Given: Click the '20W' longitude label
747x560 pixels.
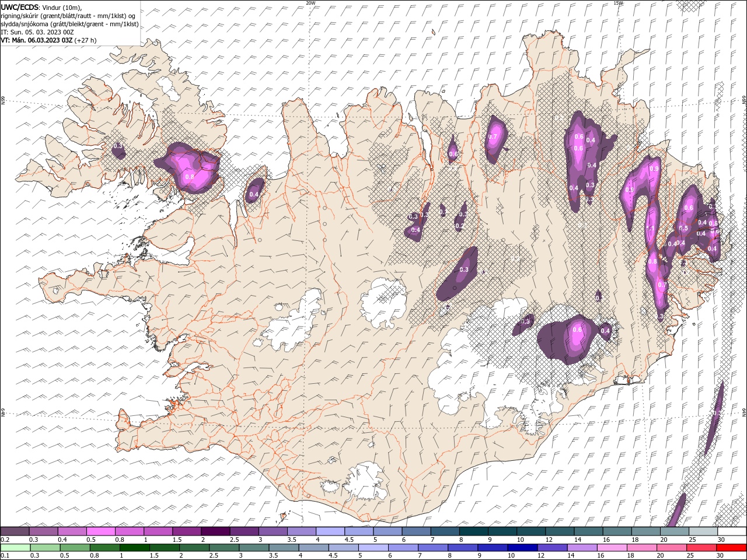Looking at the screenshot, I should pyautogui.click(x=310, y=3).
